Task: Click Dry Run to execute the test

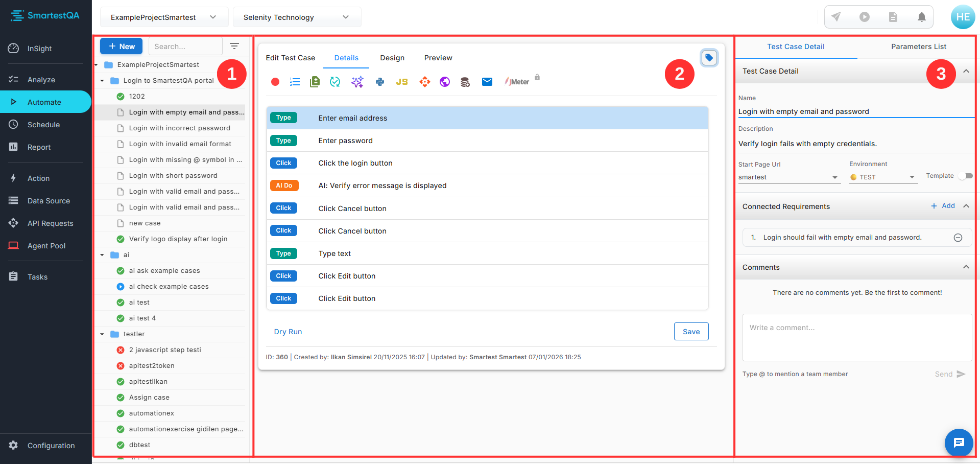Action: (x=288, y=331)
